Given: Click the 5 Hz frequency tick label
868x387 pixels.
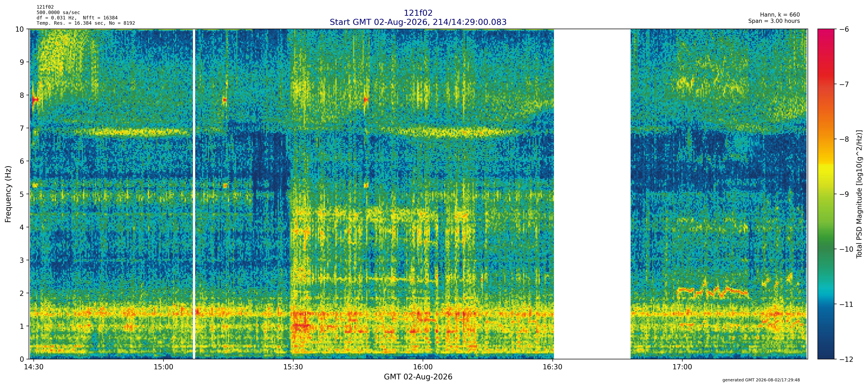Looking at the screenshot, I should 22,194.
